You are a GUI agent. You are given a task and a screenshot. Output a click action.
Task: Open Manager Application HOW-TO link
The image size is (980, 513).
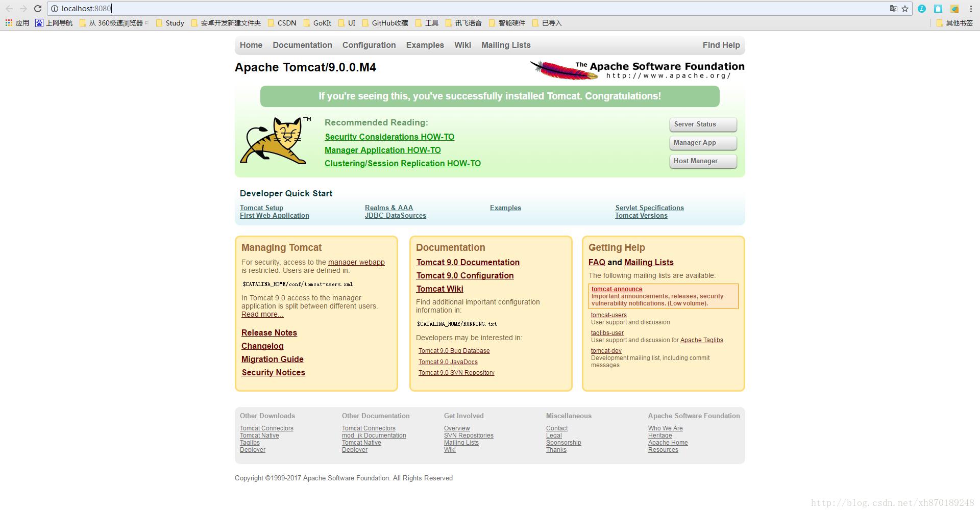point(383,150)
